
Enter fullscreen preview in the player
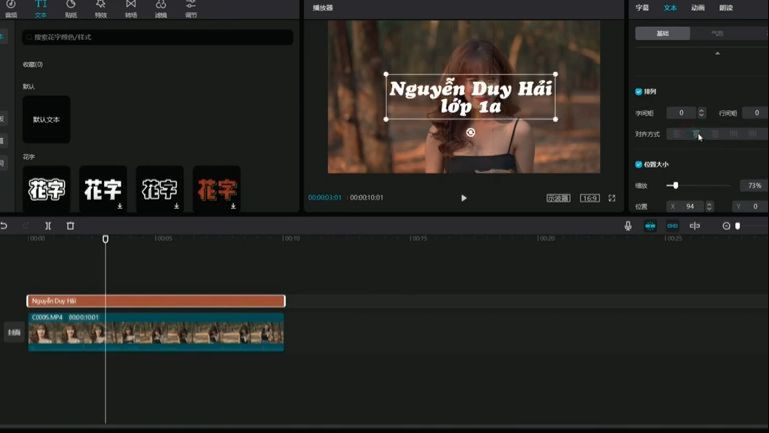tap(612, 198)
